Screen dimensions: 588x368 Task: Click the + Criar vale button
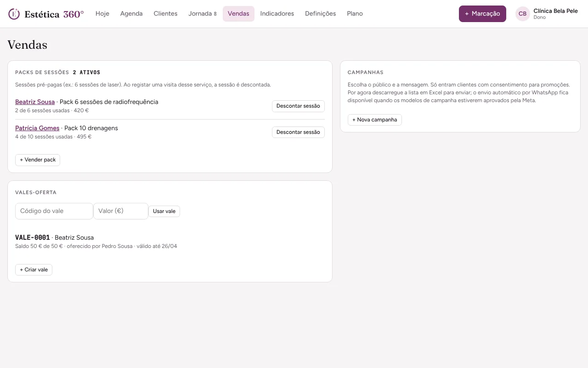coord(34,270)
